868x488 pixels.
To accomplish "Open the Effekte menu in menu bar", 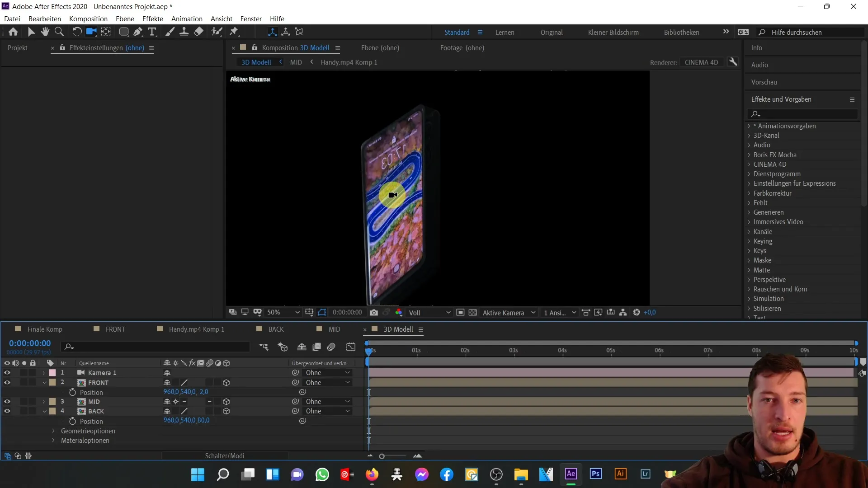I will (x=153, y=19).
